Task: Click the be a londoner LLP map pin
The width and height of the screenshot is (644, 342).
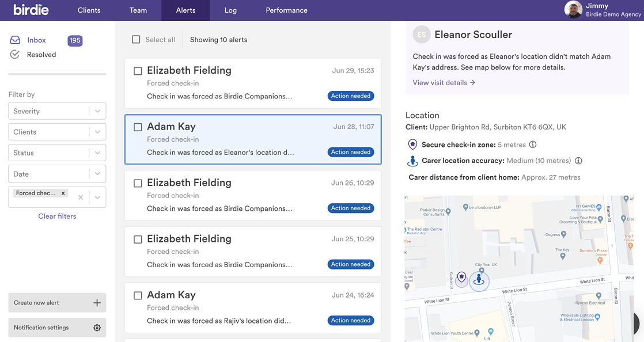Action: 465,207
